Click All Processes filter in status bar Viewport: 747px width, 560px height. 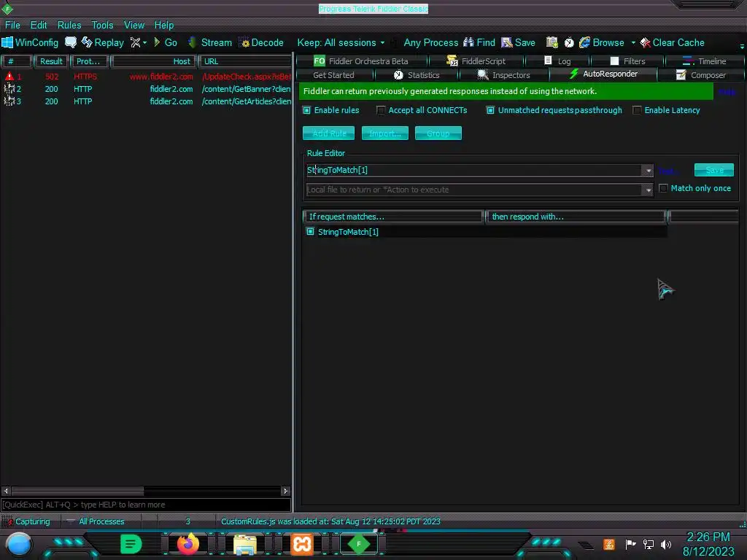(97, 521)
